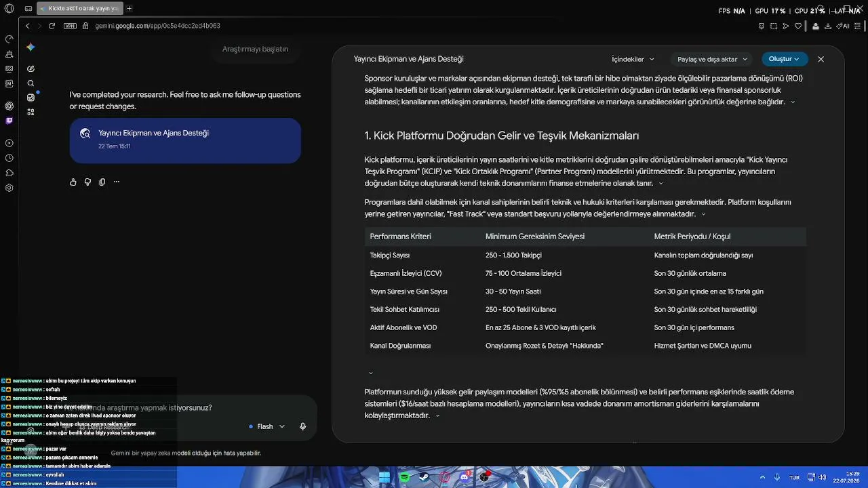
Task: Open Windows Start menu
Action: coord(384,477)
